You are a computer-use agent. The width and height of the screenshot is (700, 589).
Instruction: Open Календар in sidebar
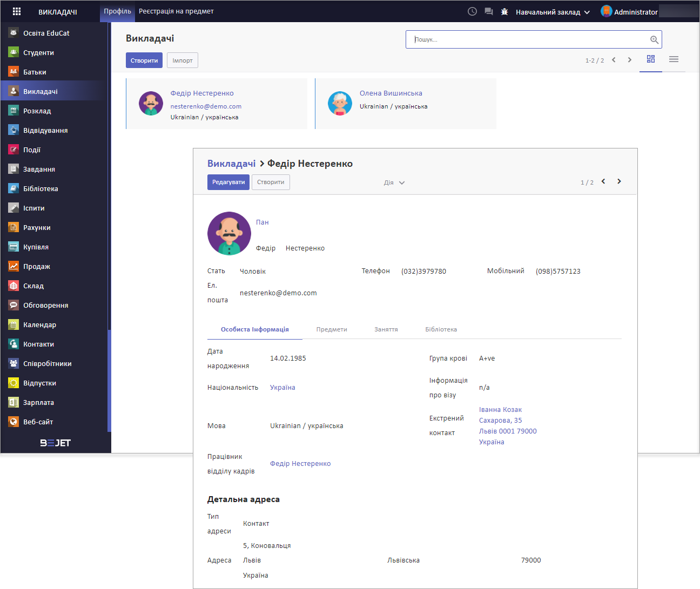pyautogui.click(x=54, y=324)
